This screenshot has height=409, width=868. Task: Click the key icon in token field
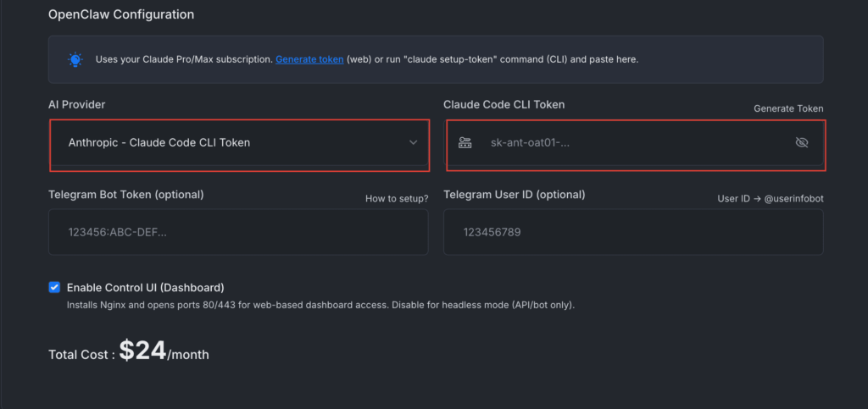pos(465,142)
